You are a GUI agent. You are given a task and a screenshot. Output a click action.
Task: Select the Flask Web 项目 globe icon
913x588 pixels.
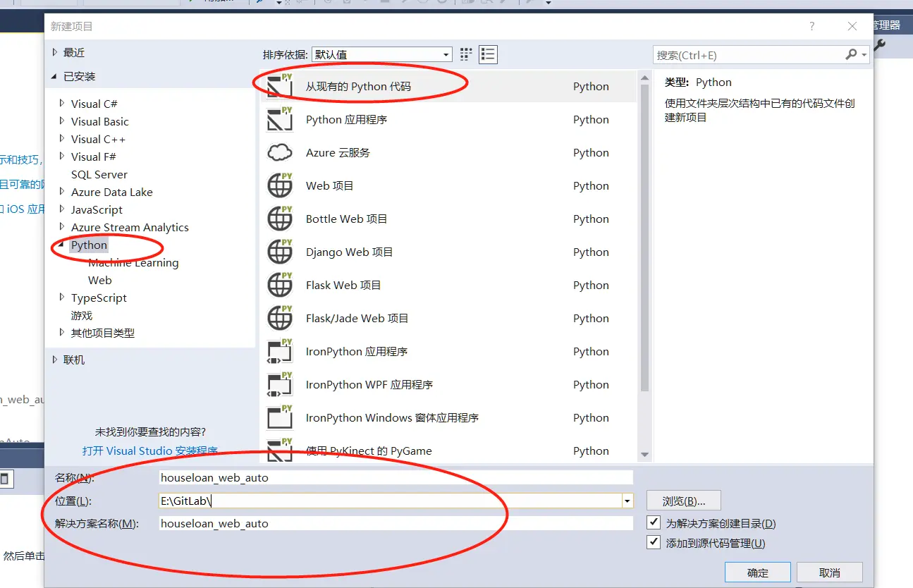point(279,285)
